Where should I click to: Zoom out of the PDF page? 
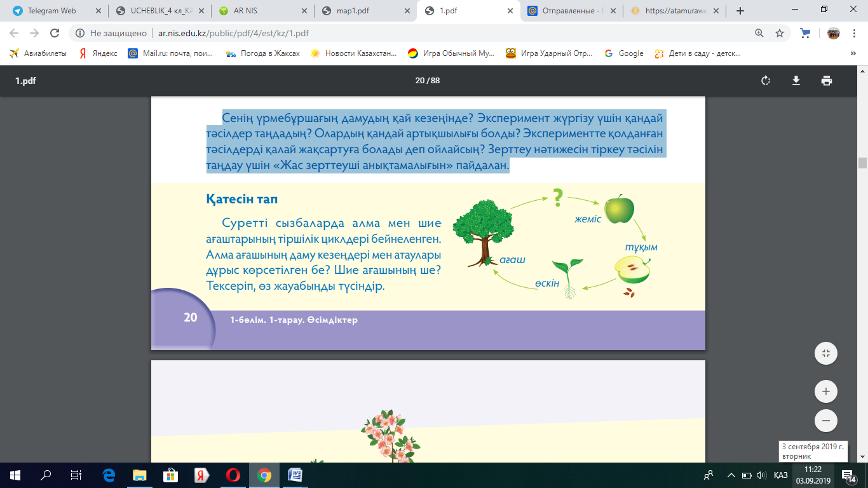coord(826,421)
